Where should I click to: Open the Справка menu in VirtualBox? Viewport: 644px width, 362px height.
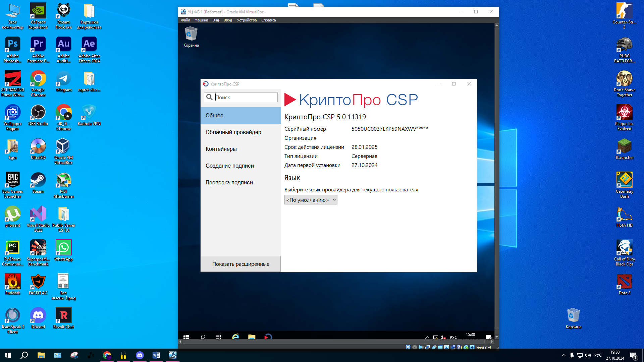pyautogui.click(x=269, y=20)
